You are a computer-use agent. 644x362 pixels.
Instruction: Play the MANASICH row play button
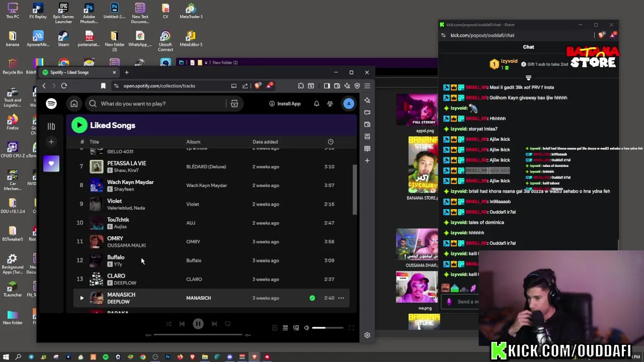point(82,298)
